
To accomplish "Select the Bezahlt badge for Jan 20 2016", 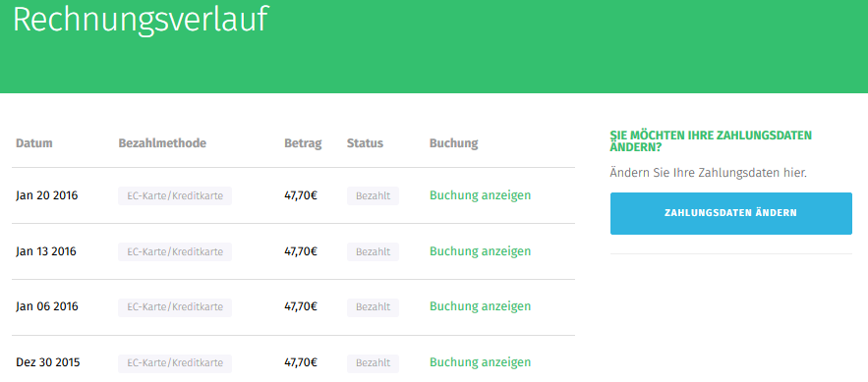I will (374, 196).
